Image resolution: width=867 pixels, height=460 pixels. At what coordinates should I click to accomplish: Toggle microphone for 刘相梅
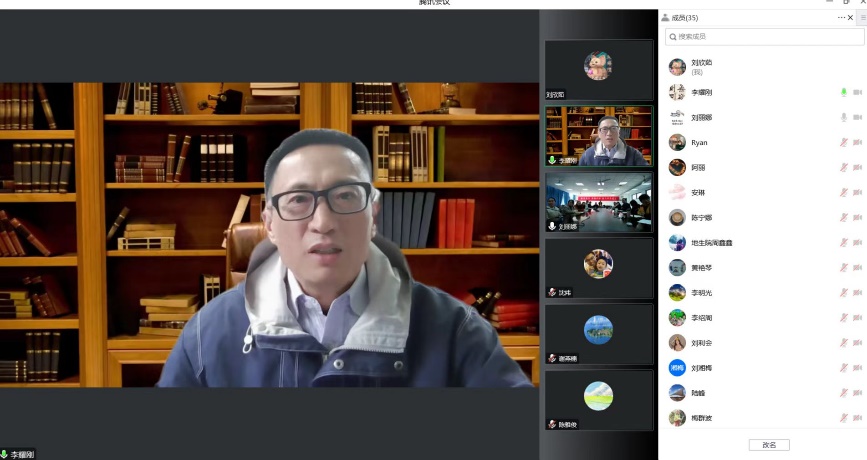843,368
